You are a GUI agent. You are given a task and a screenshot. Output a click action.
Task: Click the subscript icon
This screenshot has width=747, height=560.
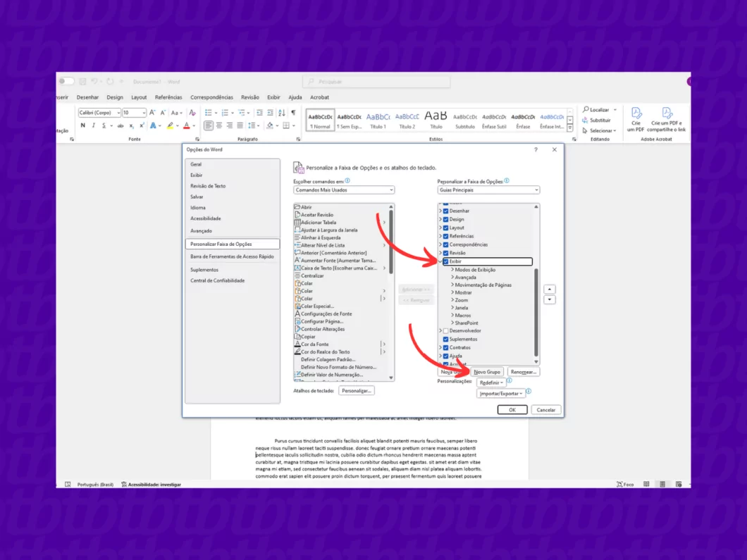(132, 125)
